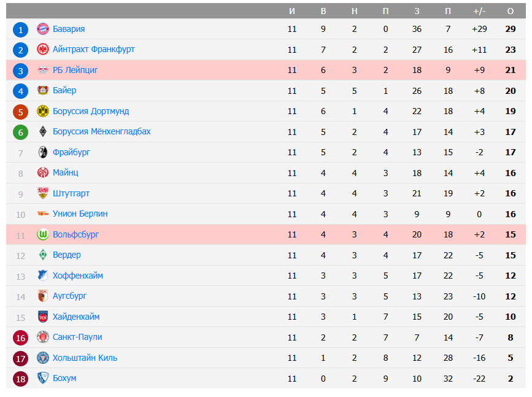This screenshot has height=397, width=532.
Task: Click the Wolfsburg green W logo
Action: pyautogui.click(x=43, y=234)
